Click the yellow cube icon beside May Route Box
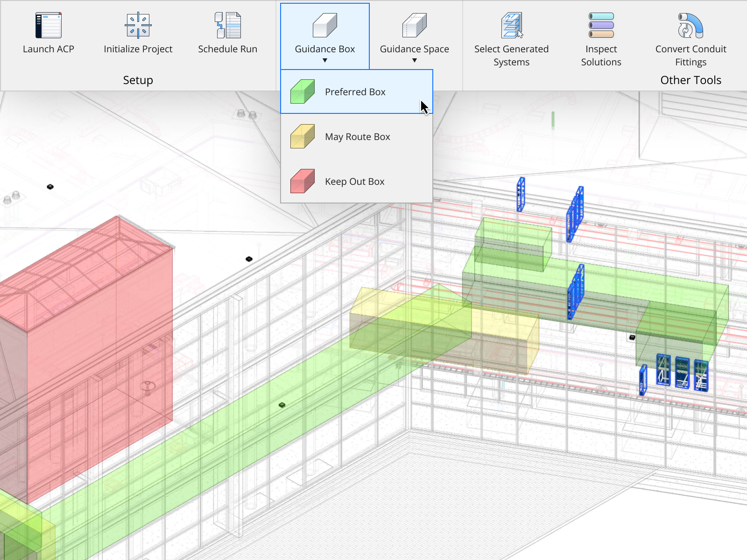747x560 pixels. coord(302,136)
